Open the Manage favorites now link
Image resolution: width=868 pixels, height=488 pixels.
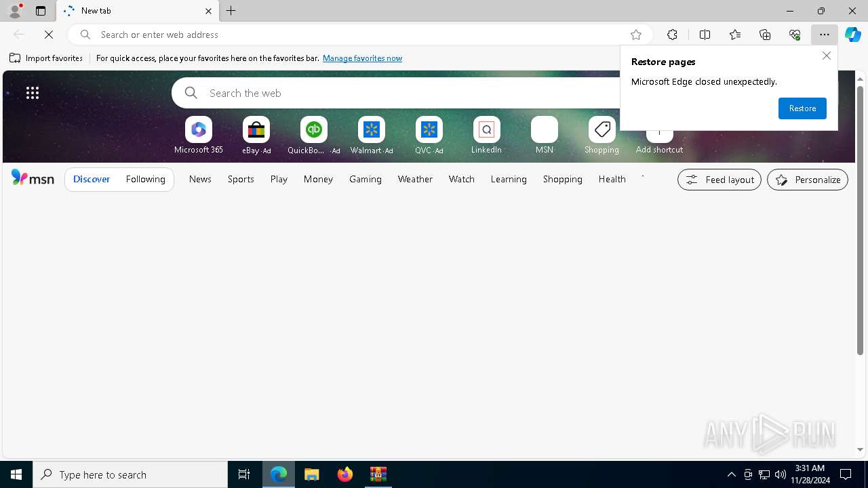pyautogui.click(x=362, y=58)
